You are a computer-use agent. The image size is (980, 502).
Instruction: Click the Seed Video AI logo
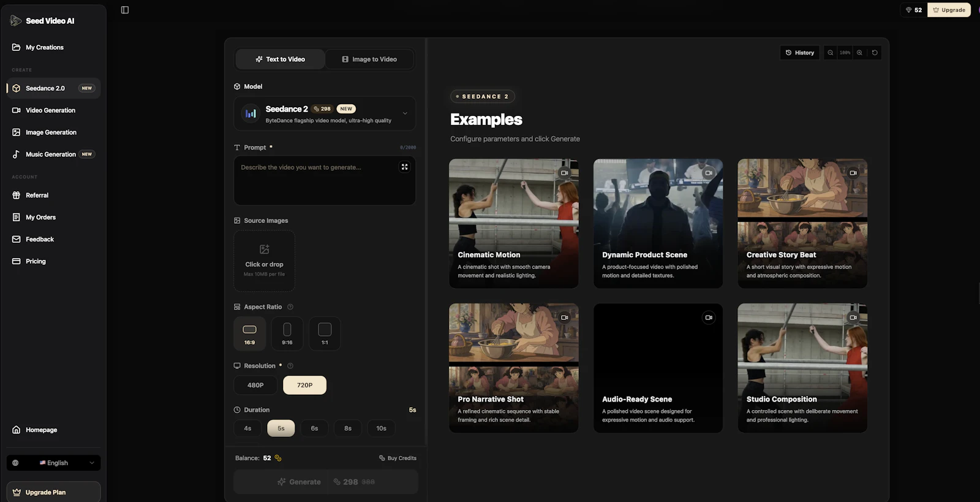[42, 21]
